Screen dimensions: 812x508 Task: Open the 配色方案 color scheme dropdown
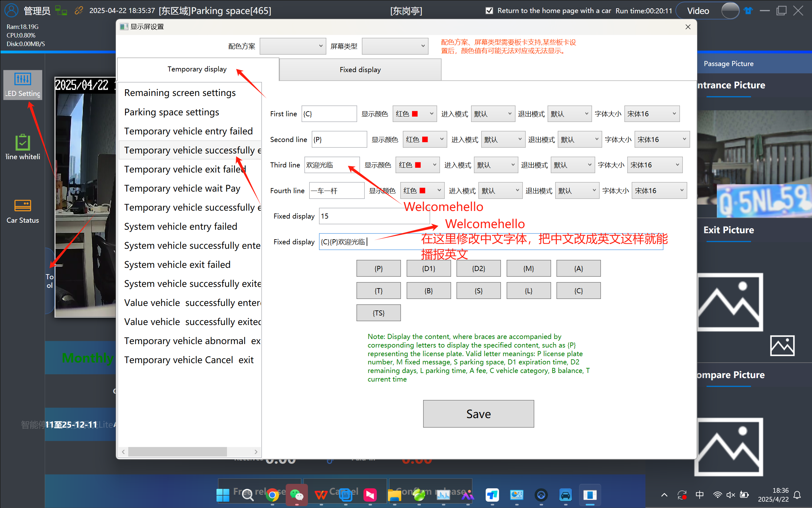click(293, 46)
